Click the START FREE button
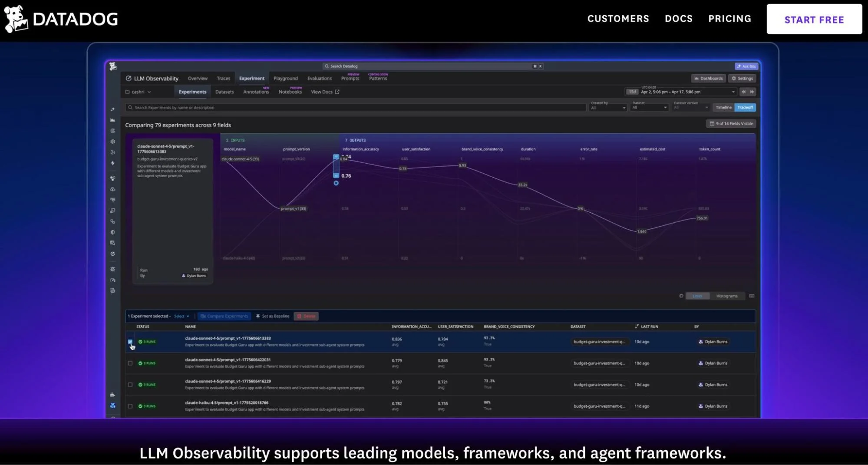The height and width of the screenshot is (465, 868). click(x=814, y=19)
